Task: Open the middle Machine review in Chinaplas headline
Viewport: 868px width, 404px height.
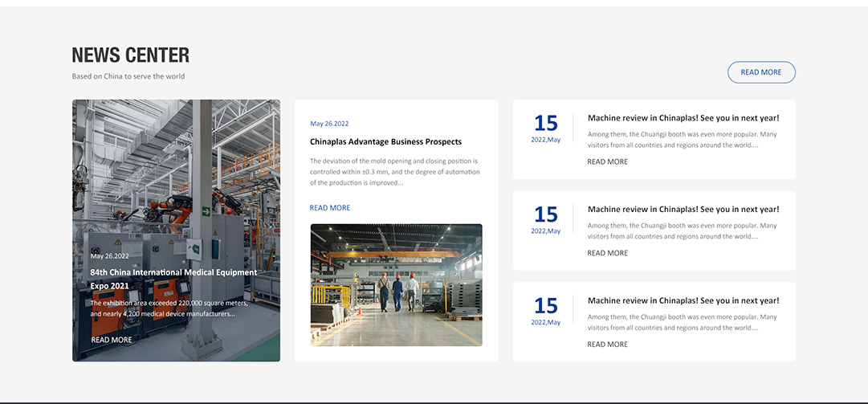Action: click(x=683, y=210)
